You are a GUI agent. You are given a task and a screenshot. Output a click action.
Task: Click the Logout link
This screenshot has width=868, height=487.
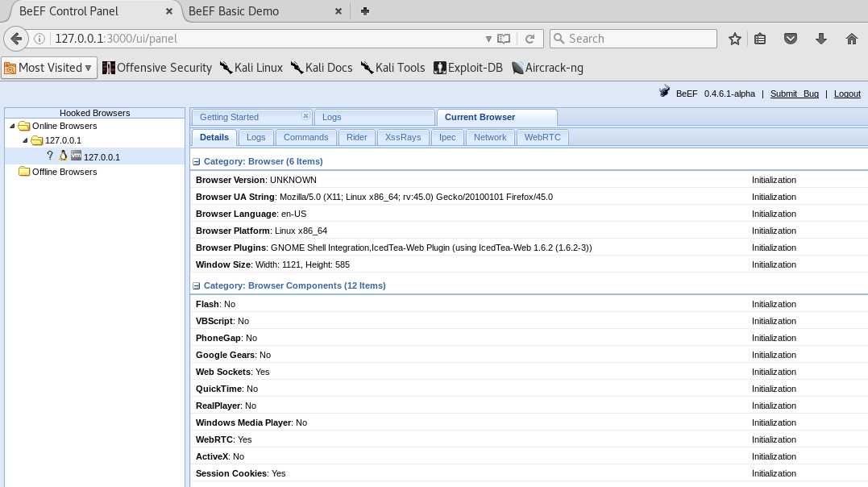847,94
